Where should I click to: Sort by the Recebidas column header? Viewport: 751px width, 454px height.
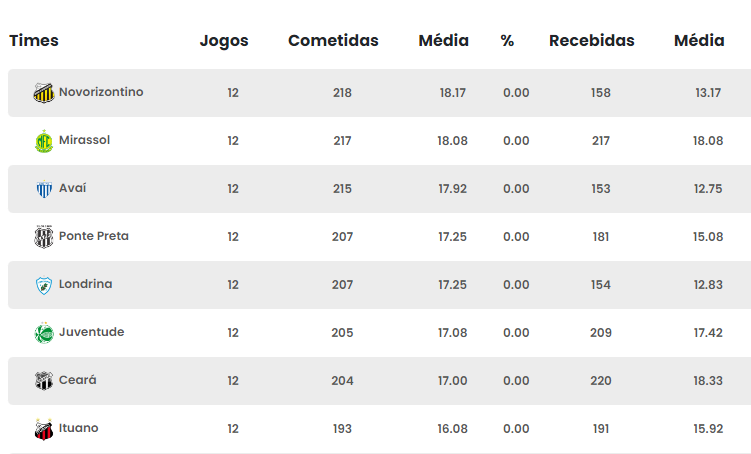tap(592, 41)
